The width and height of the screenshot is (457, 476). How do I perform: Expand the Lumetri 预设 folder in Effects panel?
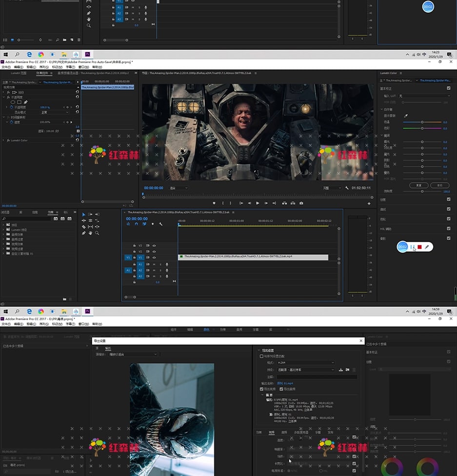(3, 230)
